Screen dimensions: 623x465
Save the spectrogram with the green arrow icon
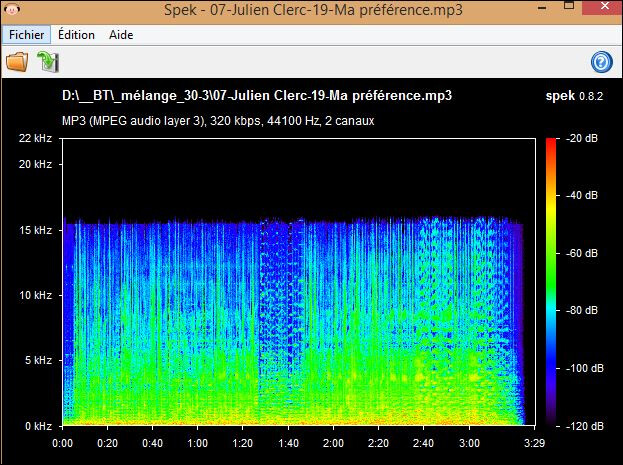click(x=48, y=62)
